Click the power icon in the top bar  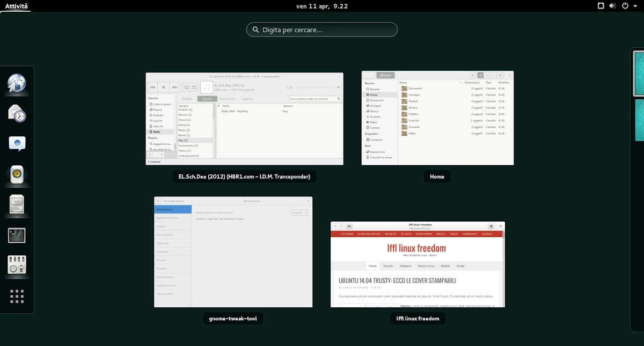[625, 6]
